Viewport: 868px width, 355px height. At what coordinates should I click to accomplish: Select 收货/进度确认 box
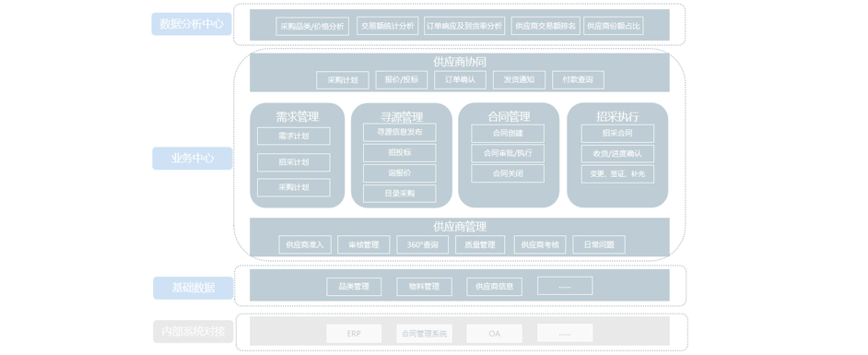pyautogui.click(x=617, y=153)
